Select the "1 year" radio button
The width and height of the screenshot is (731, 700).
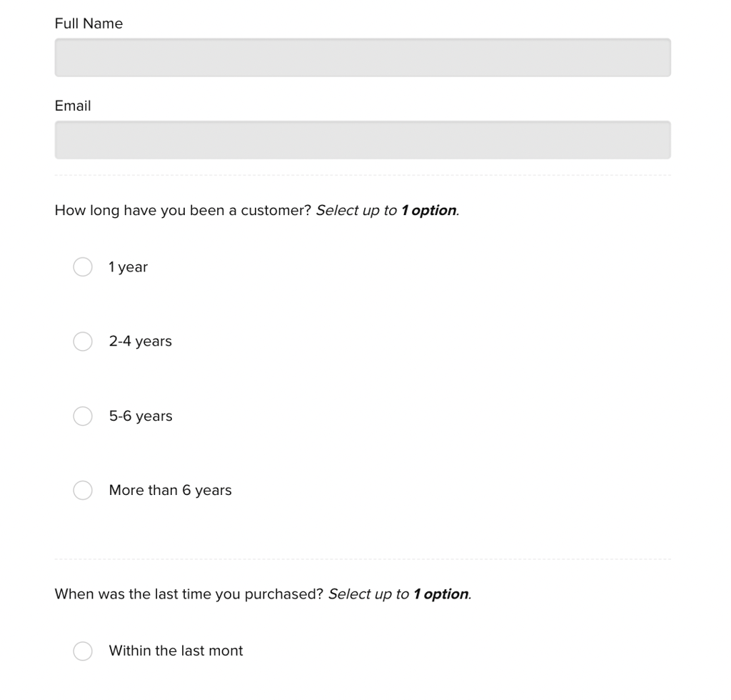pyautogui.click(x=83, y=267)
